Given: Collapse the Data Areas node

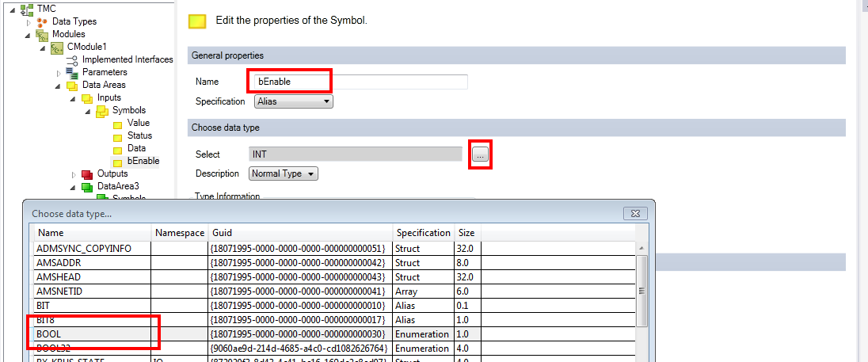Looking at the screenshot, I should pos(58,86).
